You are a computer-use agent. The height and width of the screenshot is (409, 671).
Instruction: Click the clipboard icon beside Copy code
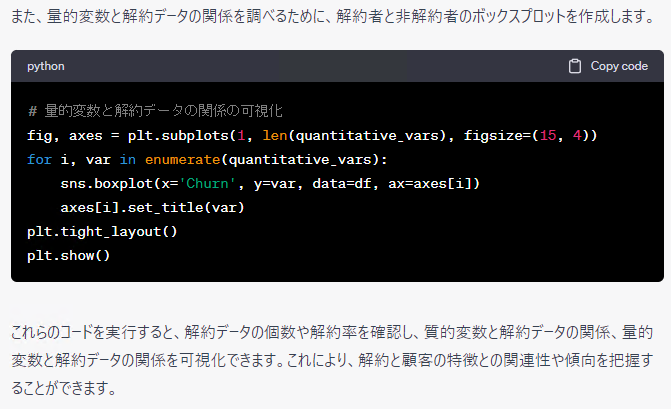(x=574, y=66)
